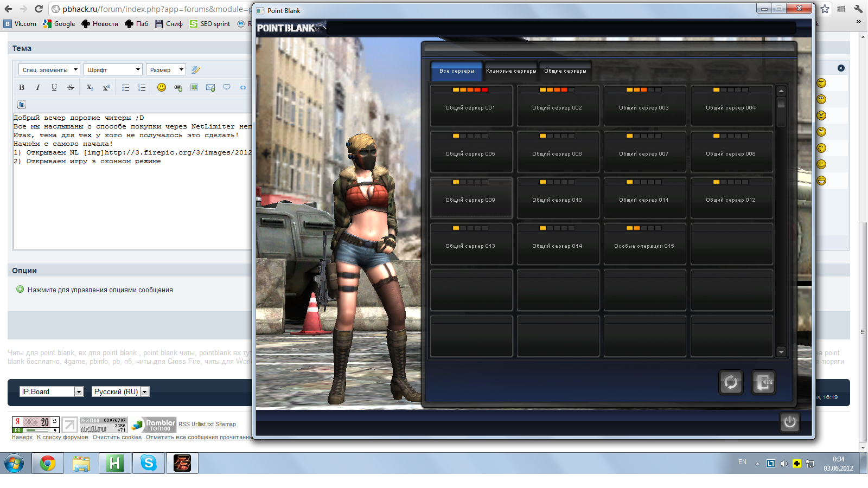Switch to Все серверы tab
The height and width of the screenshot is (488, 868).
point(457,71)
